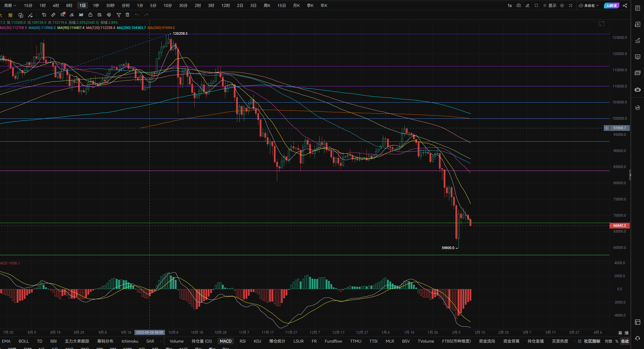Expand the 周期 period dropdown
Screen dimensions: 644x349
[10, 6]
